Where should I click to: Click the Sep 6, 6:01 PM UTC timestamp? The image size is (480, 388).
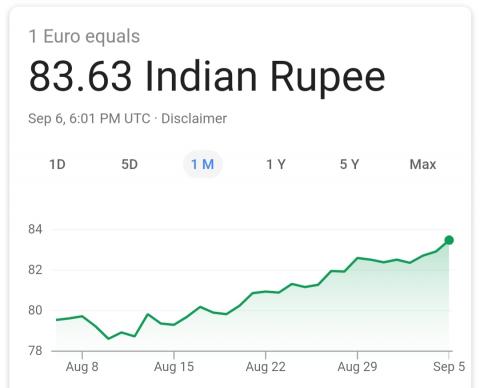pos(89,119)
